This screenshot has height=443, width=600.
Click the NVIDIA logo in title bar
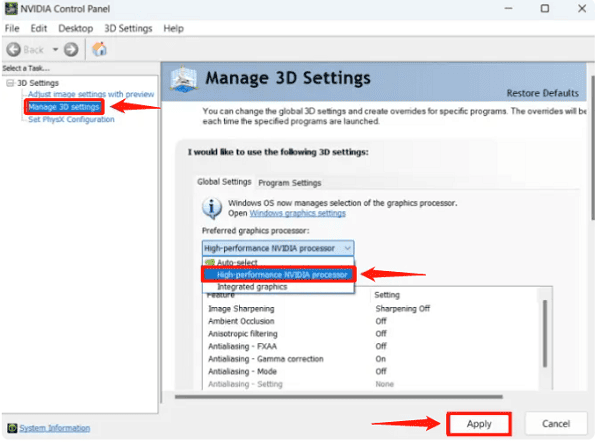click(x=12, y=9)
